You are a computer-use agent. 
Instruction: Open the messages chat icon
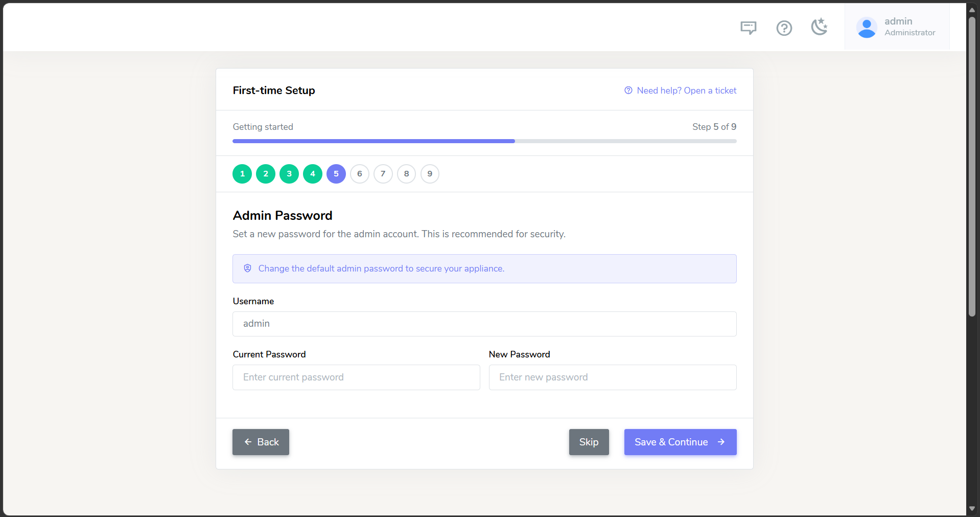coord(748,28)
